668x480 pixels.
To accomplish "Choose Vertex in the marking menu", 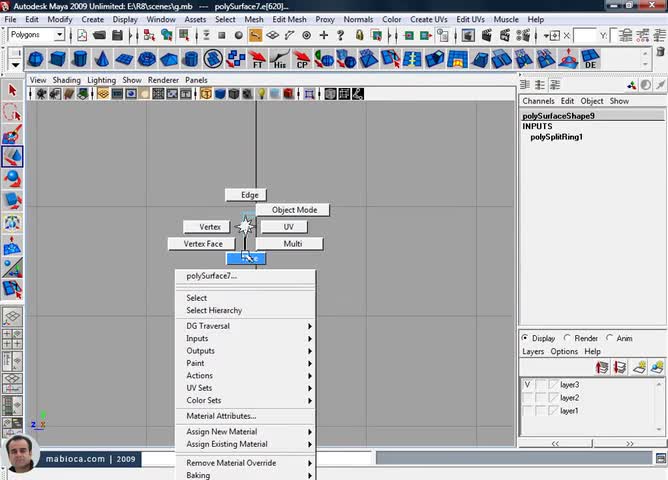I will (x=207, y=227).
